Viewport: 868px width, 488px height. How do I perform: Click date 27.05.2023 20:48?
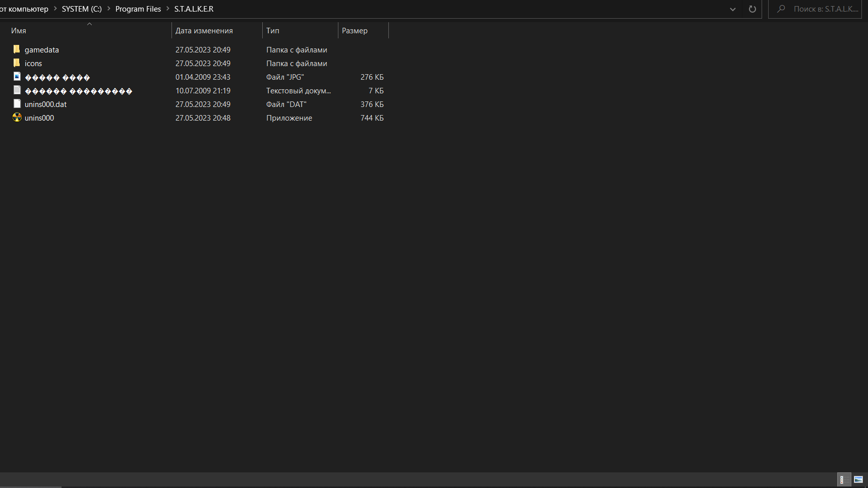coord(203,118)
